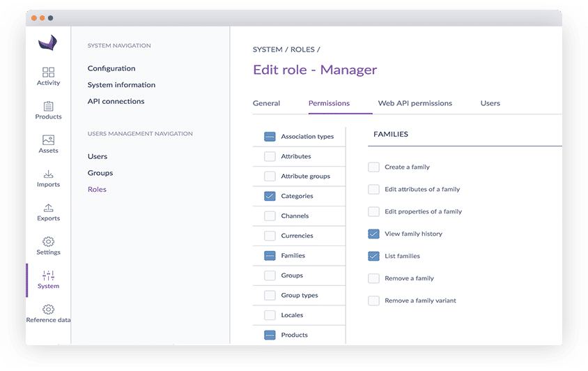Open Reference data gear icon
This screenshot has width=588, height=371.
[48, 309]
